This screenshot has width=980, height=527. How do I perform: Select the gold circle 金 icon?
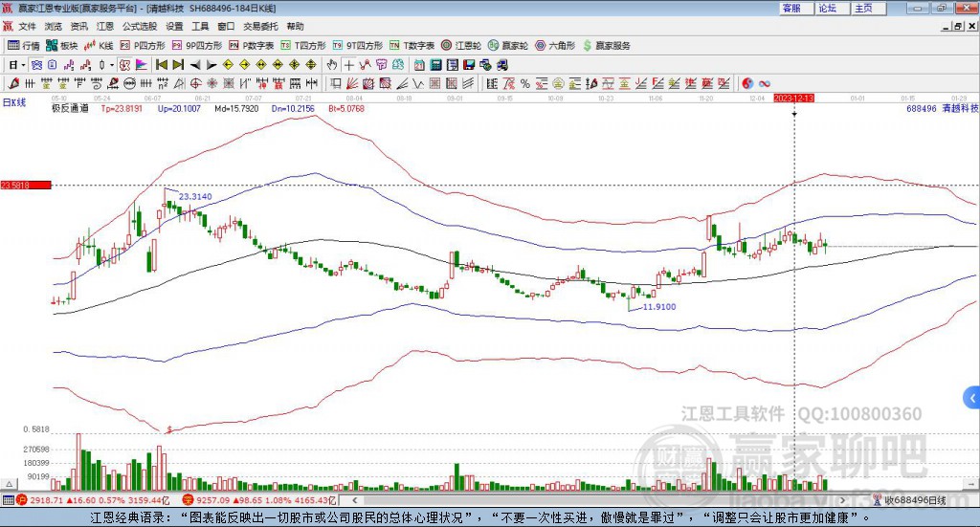pos(558,83)
